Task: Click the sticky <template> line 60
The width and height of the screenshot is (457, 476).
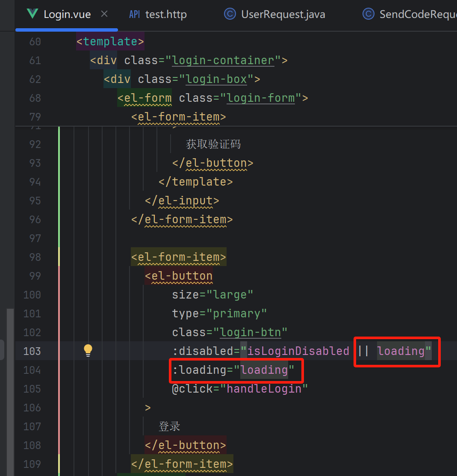Action: (x=110, y=41)
